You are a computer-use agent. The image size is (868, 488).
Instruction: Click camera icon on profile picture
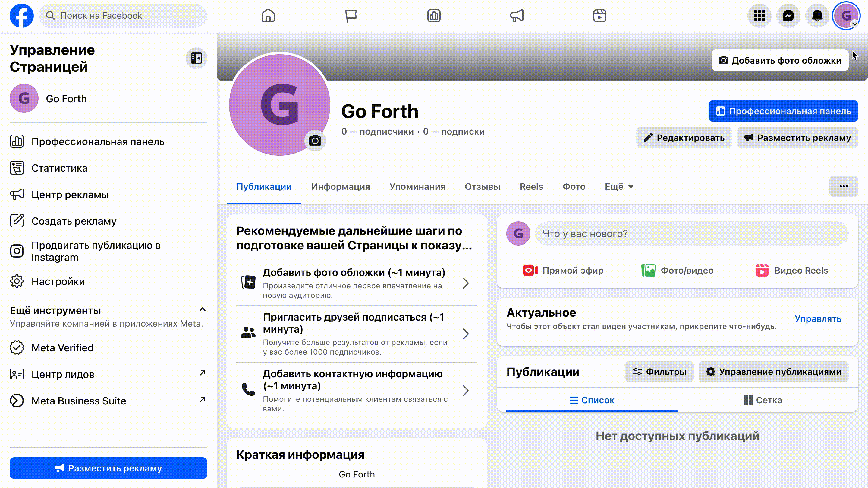(315, 141)
